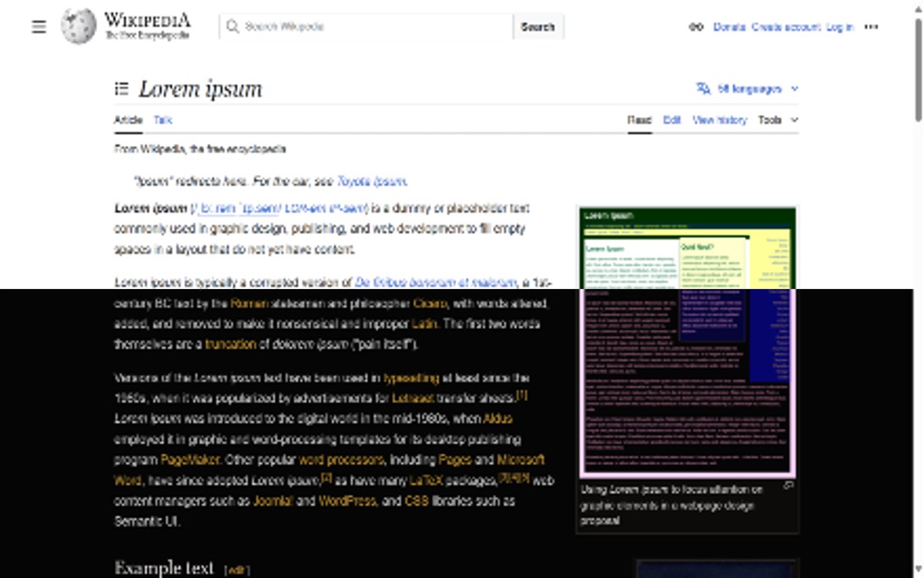
Task: Open the Joomla! link
Action: pos(273,501)
